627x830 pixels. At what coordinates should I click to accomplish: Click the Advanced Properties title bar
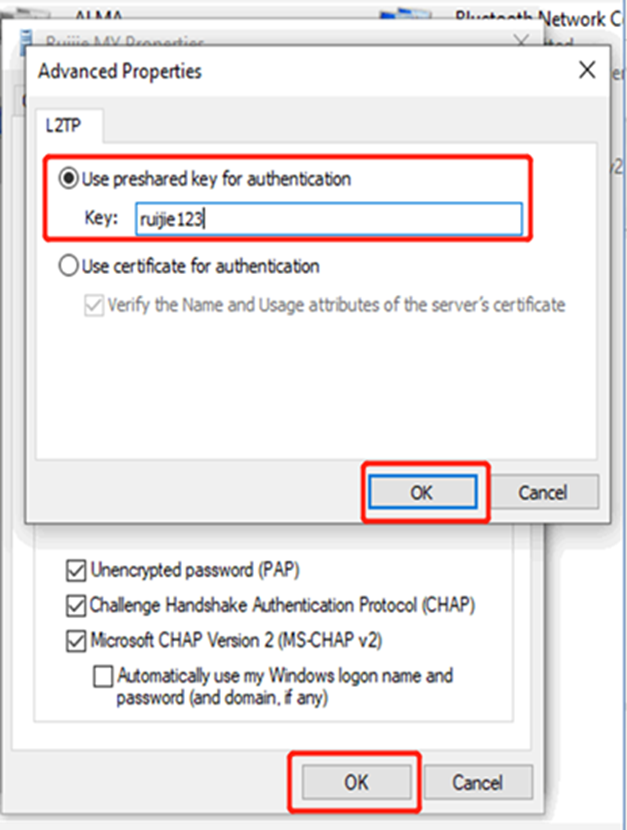tap(300, 71)
